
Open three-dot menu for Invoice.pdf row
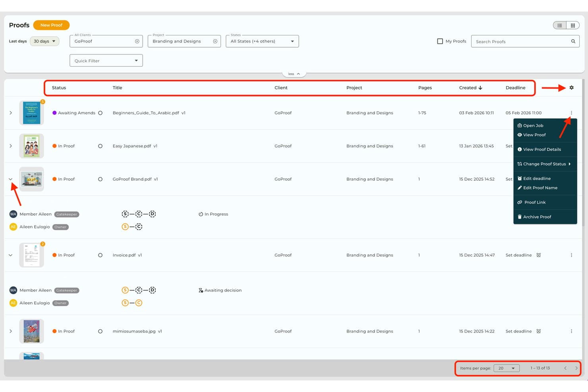point(571,255)
